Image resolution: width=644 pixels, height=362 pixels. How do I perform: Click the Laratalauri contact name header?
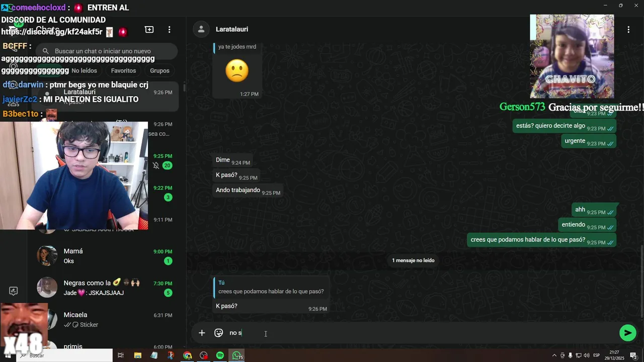click(232, 29)
